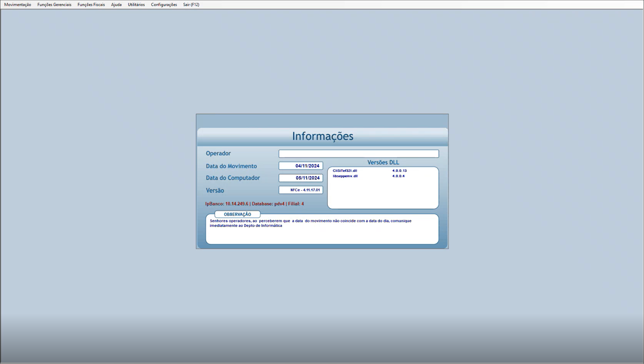Click the Versão NFCe field
Image resolution: width=644 pixels, height=364 pixels.
point(301,190)
